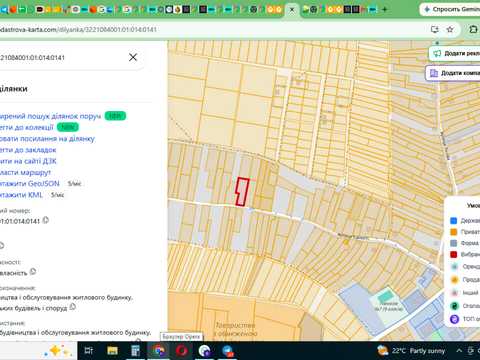Screen dimensions: 480x360
Task: Open a new browser tab with the plus
Action: [384, 10]
